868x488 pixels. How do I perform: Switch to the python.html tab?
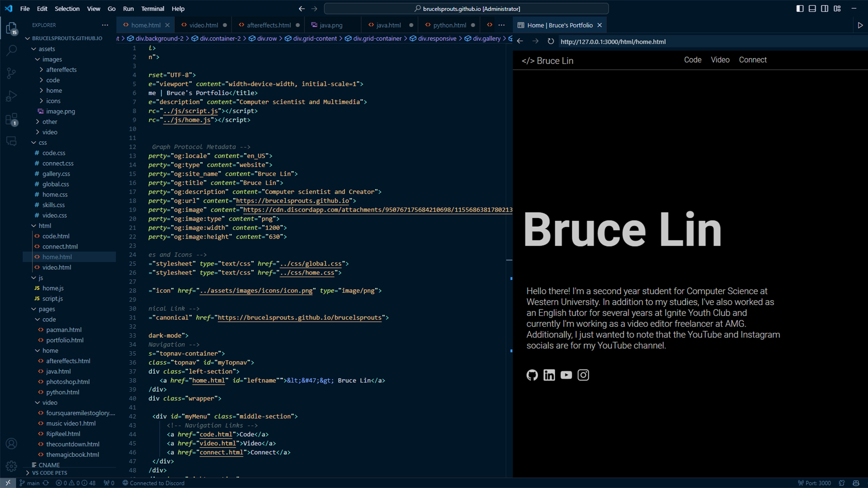[449, 25]
